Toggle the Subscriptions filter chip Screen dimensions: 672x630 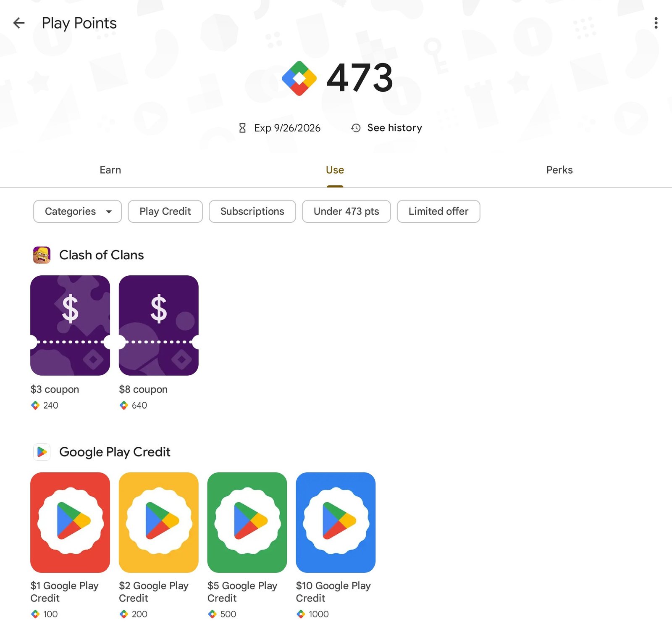point(252,211)
